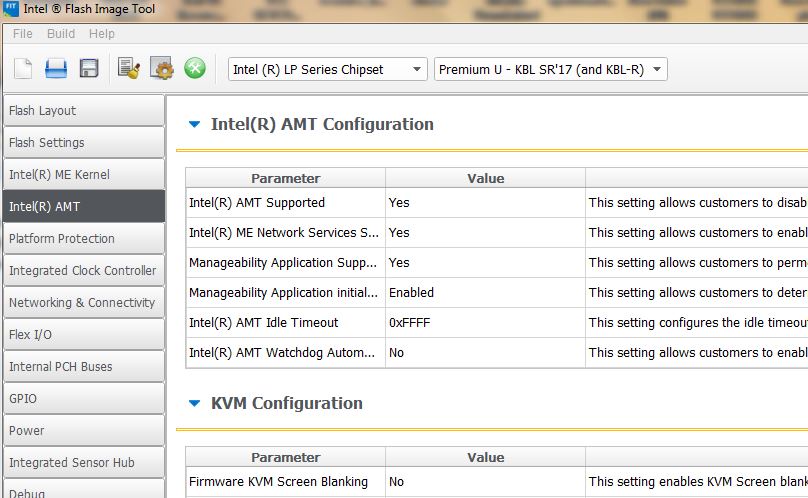The height and width of the screenshot is (498, 808).
Task: Open the Integrated Clock Controller tab
Action: click(82, 271)
